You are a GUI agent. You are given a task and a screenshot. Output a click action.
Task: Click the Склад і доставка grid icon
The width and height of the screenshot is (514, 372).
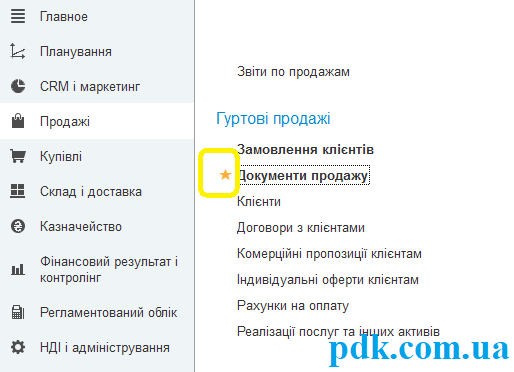click(x=18, y=191)
